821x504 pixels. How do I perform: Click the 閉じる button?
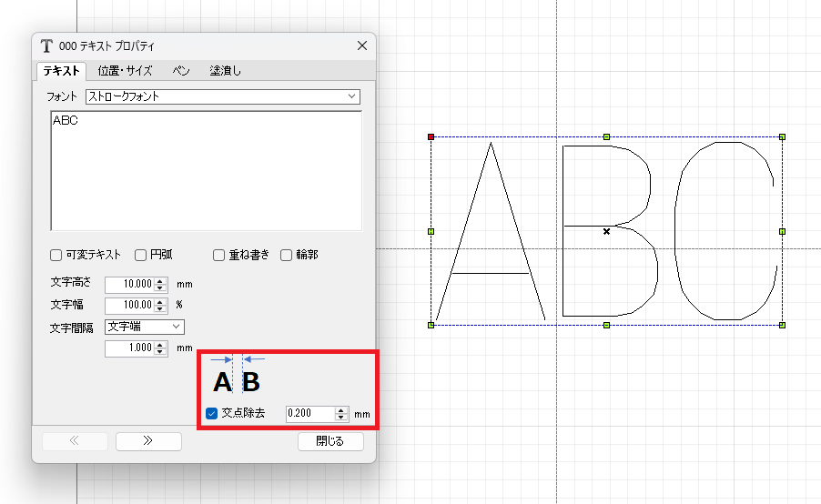pos(330,441)
